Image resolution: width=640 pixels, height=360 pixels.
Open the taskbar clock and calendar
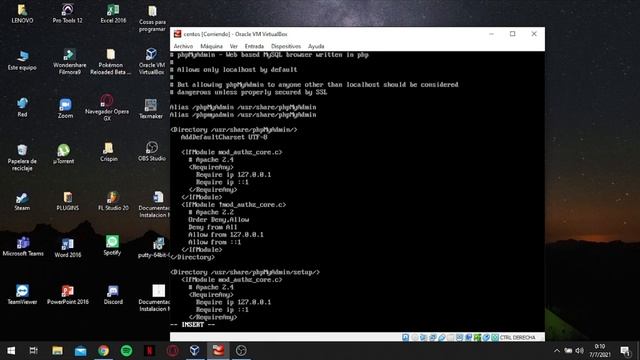coord(600,351)
